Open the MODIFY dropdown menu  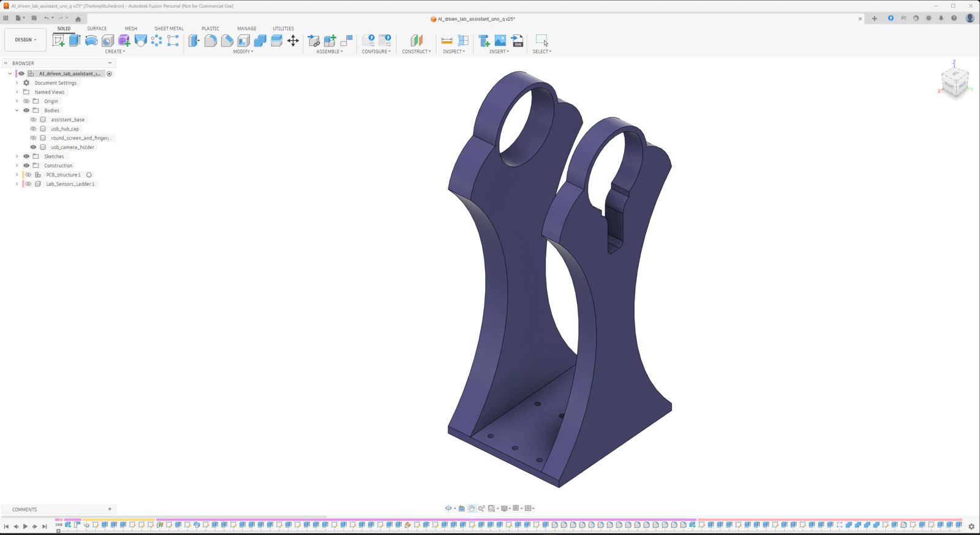[243, 51]
